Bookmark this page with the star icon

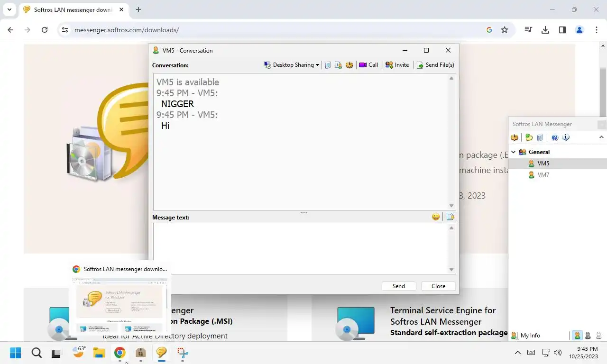point(505,30)
